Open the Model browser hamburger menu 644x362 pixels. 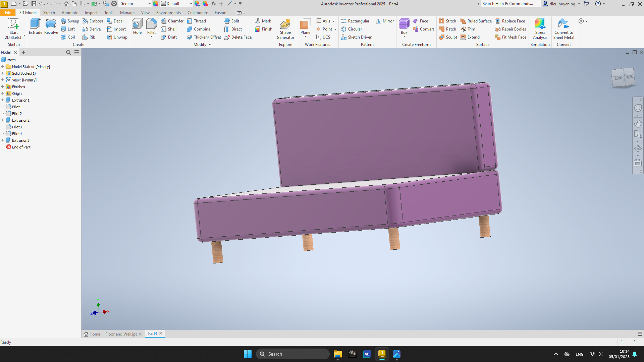click(x=77, y=52)
